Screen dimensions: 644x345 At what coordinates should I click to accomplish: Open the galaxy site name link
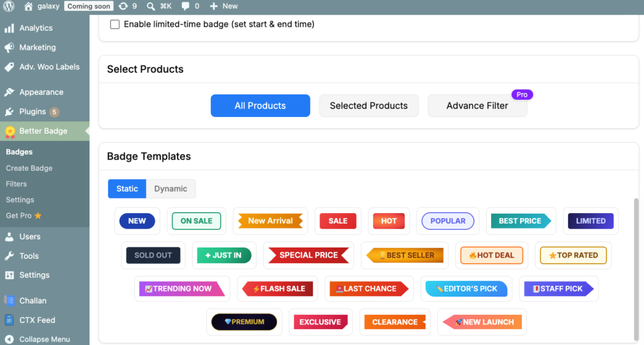click(x=48, y=6)
